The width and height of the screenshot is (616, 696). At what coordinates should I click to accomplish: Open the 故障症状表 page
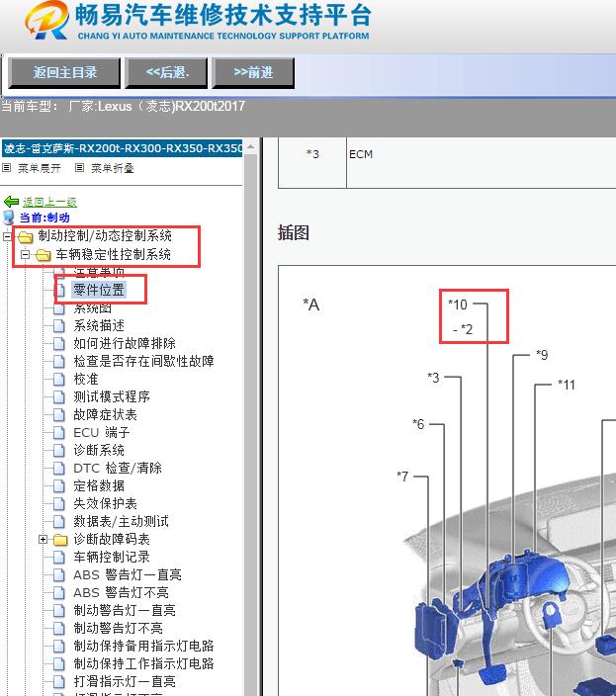(x=105, y=414)
